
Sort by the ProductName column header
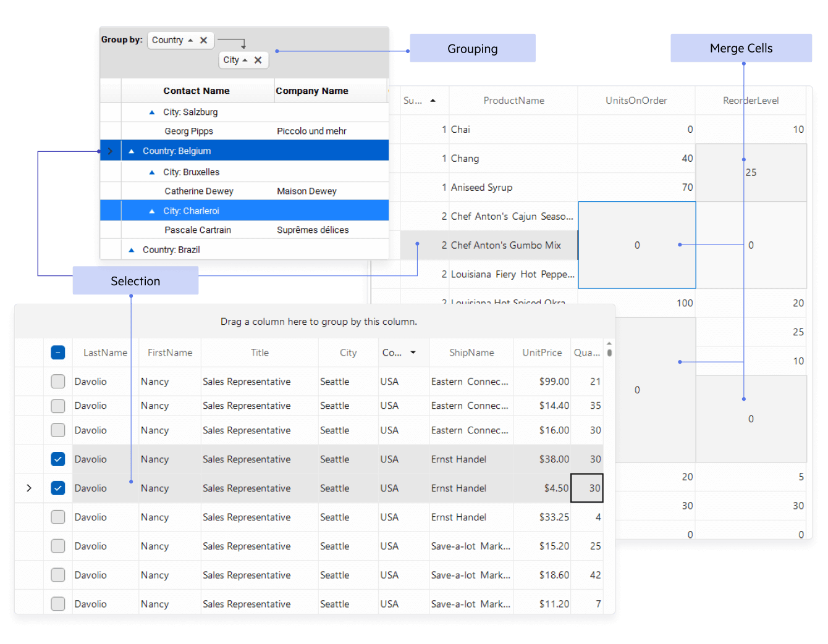tap(513, 100)
